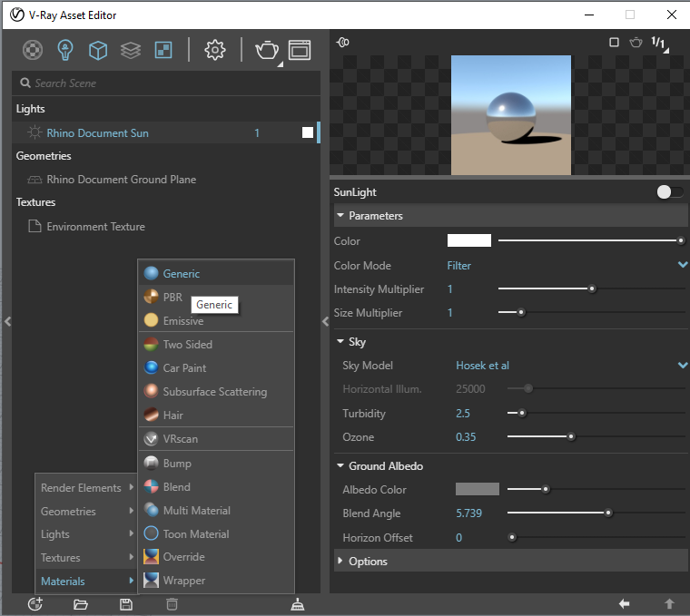Click the Search Scene input field

coord(166,83)
